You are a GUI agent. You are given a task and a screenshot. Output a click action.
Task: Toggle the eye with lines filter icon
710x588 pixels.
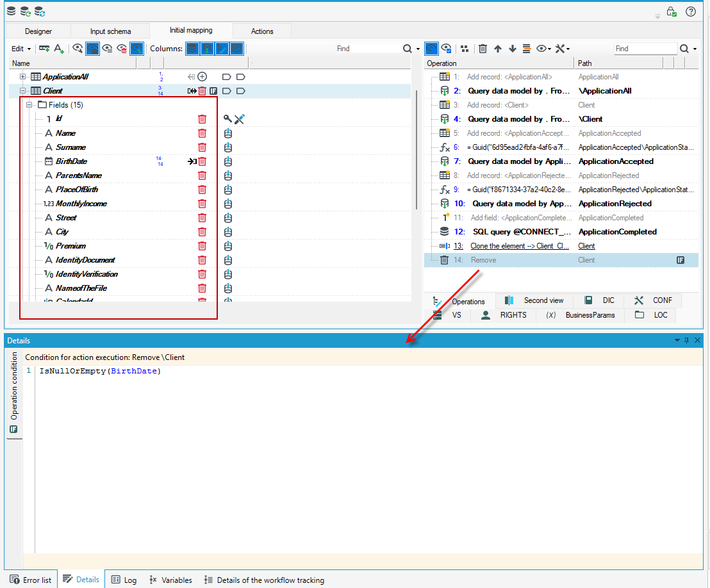point(107,49)
